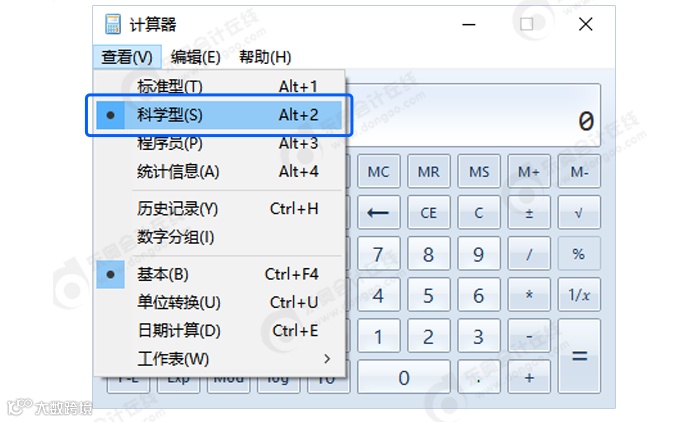The image size is (700, 422).
Task: Click the C clear key
Action: pos(479,213)
